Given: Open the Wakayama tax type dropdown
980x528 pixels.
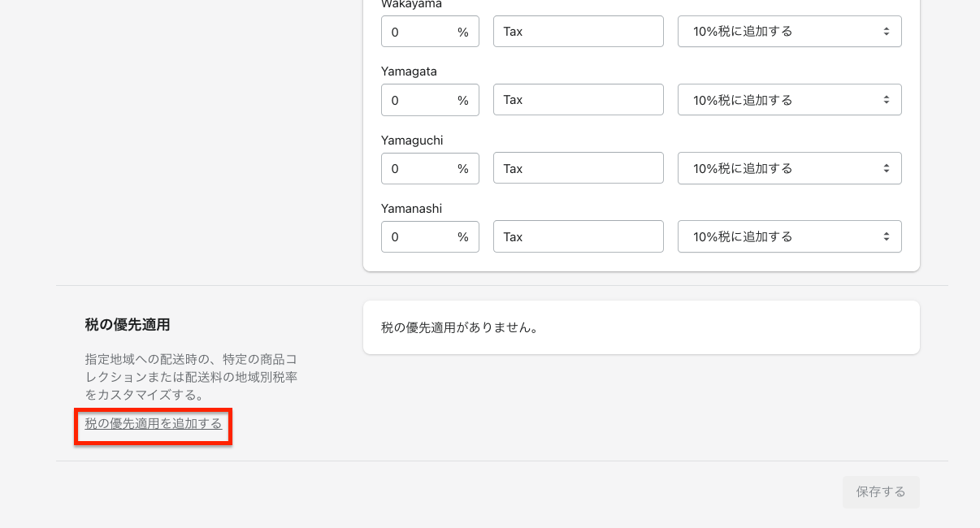Looking at the screenshot, I should coord(789,32).
